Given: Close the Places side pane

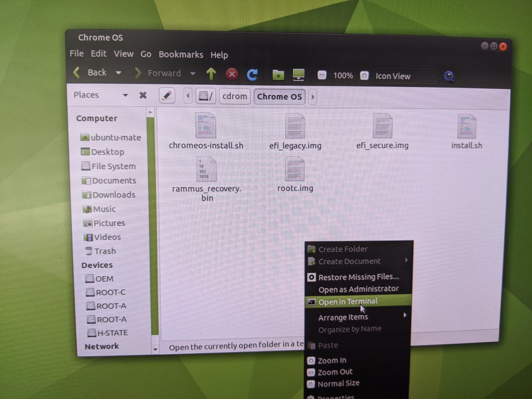Looking at the screenshot, I should click(142, 95).
